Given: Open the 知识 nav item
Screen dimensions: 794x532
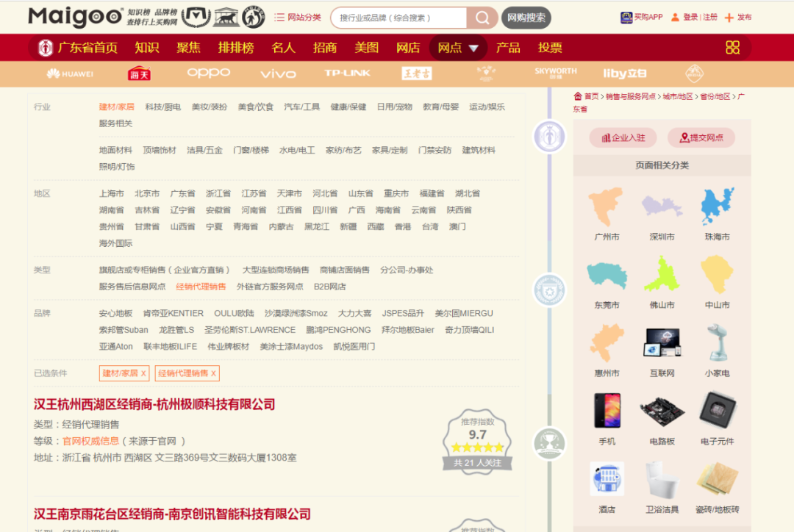Looking at the screenshot, I should point(147,48).
